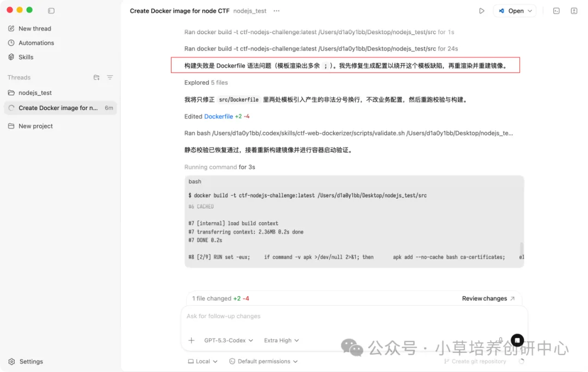Screen dimensions: 588x372
Task: Click the docker build command line text
Action: [x=308, y=196]
